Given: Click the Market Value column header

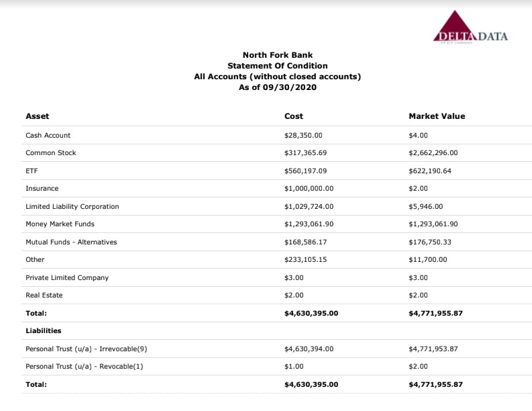Looking at the screenshot, I should 437,116.
